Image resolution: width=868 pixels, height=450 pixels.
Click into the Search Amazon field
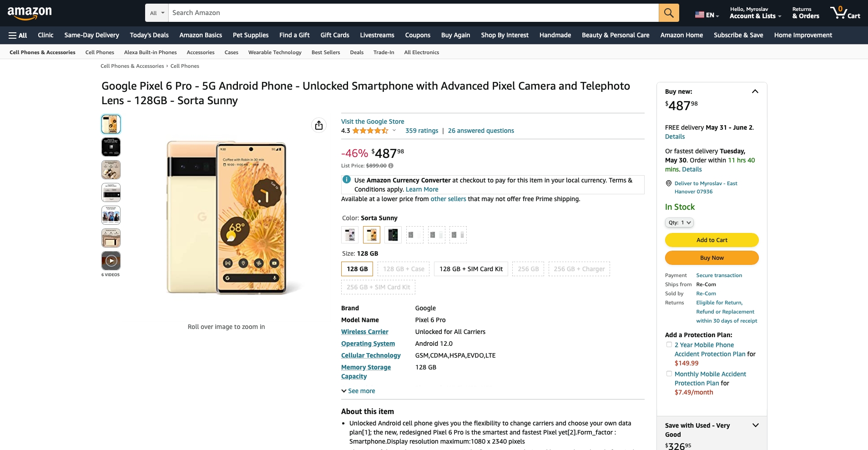point(413,13)
